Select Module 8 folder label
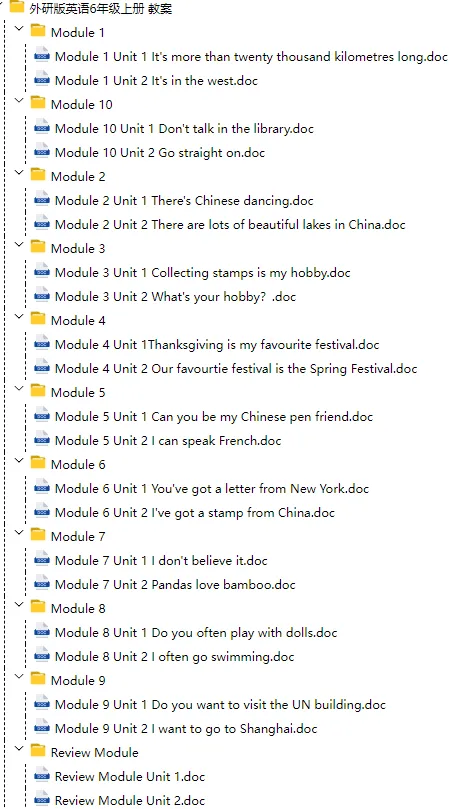Viewport: 472px width, 809px height. click(x=78, y=608)
